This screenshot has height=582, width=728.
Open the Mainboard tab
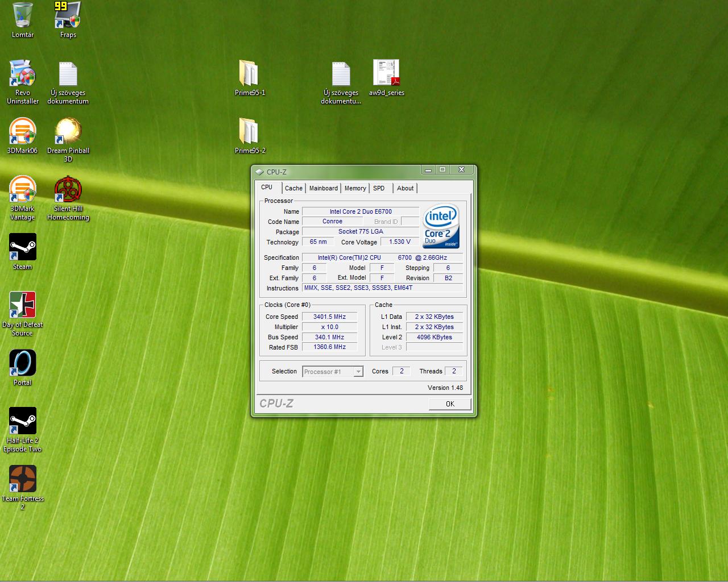(324, 188)
